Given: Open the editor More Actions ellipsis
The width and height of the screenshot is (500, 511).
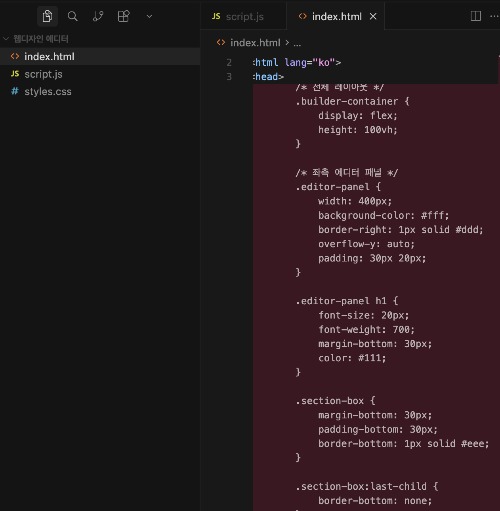Looking at the screenshot, I should (x=495, y=16).
